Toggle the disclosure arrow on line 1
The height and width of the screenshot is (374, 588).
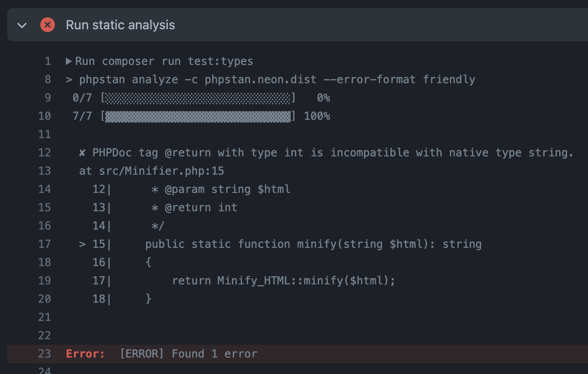coord(69,61)
